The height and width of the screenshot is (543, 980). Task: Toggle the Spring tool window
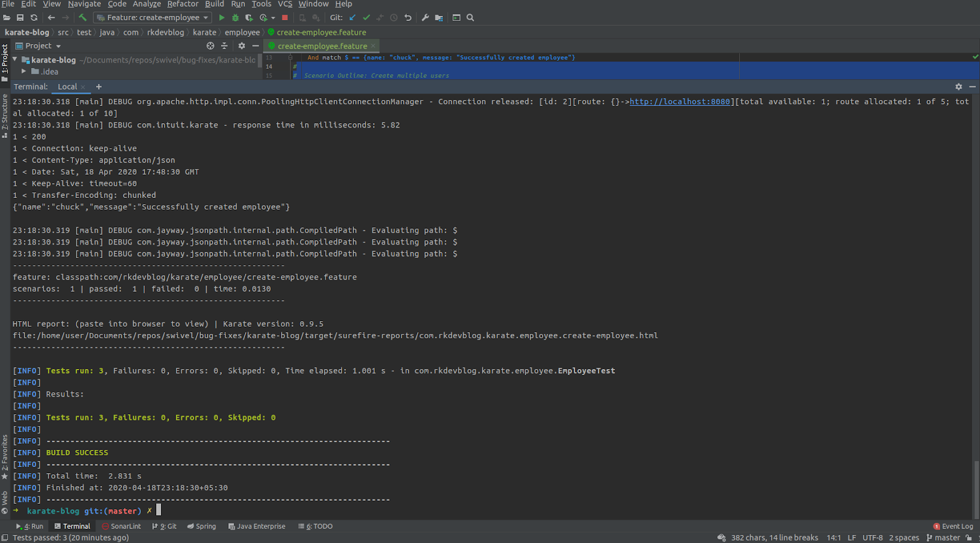pyautogui.click(x=202, y=526)
